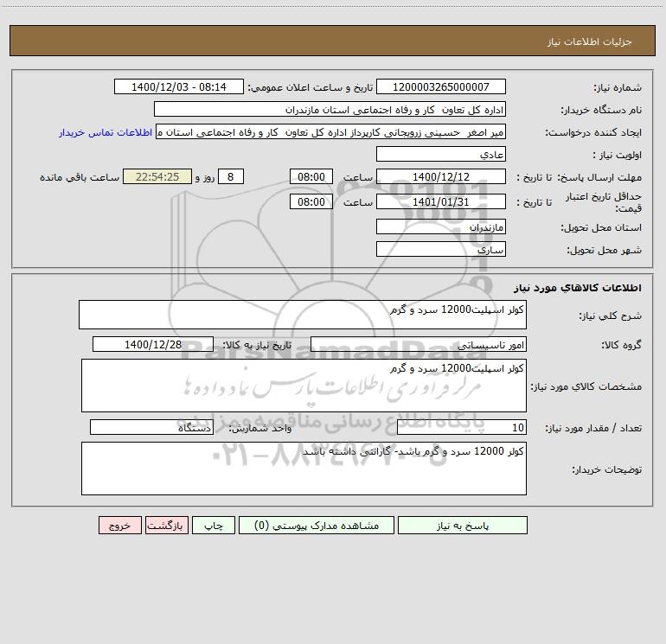Screen dimensions: 666x644
Task: Click the label 'مشخصات کالای مورد نیاز:'
Action: (x=586, y=386)
